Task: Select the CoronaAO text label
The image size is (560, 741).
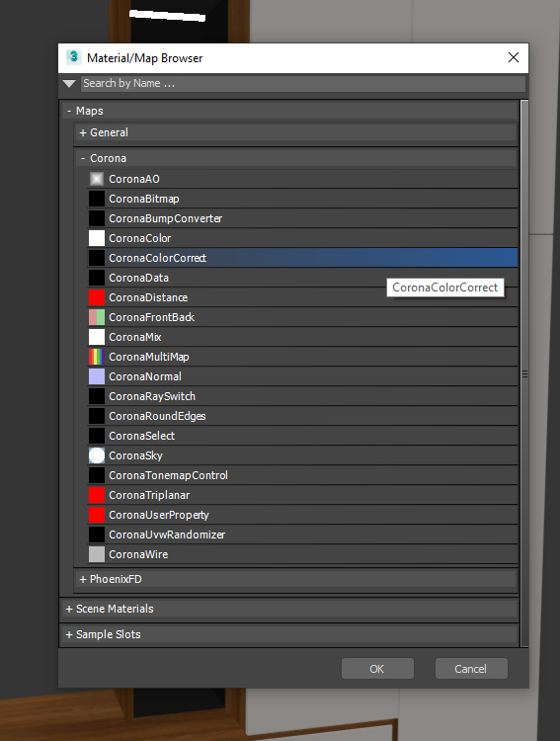Action: pos(134,179)
